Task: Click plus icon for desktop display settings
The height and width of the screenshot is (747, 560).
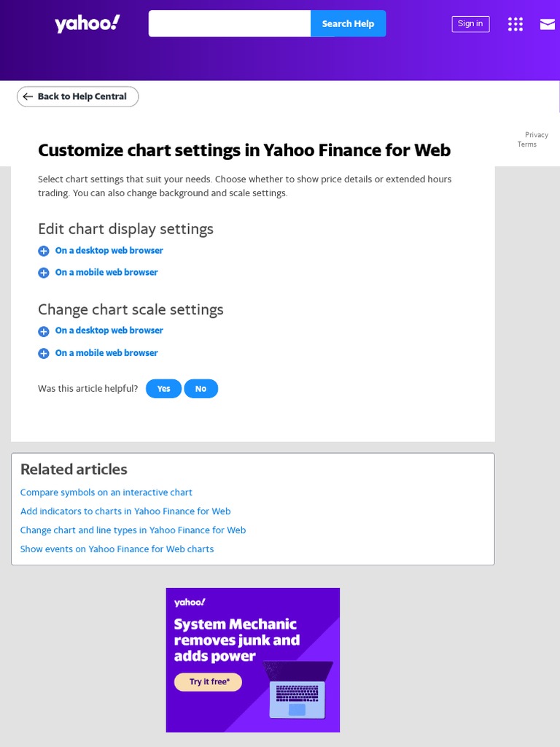Action: point(44,251)
